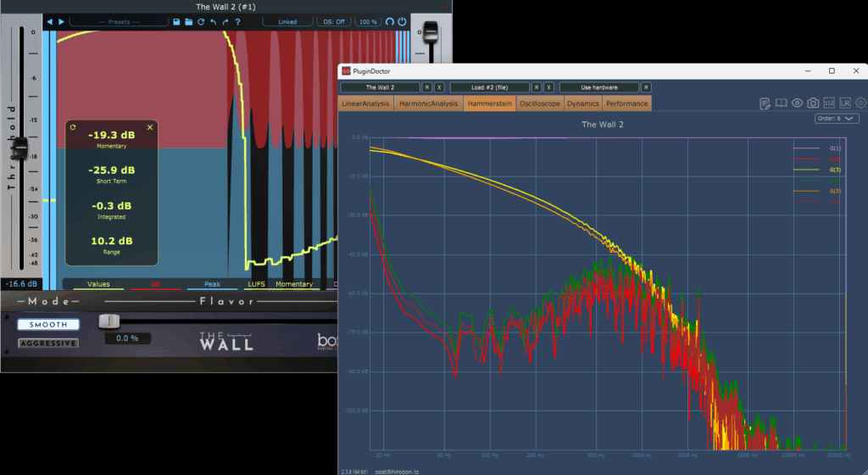Click the PluginDoctor title bar app icon
The height and width of the screenshot is (475, 868).
[346, 71]
